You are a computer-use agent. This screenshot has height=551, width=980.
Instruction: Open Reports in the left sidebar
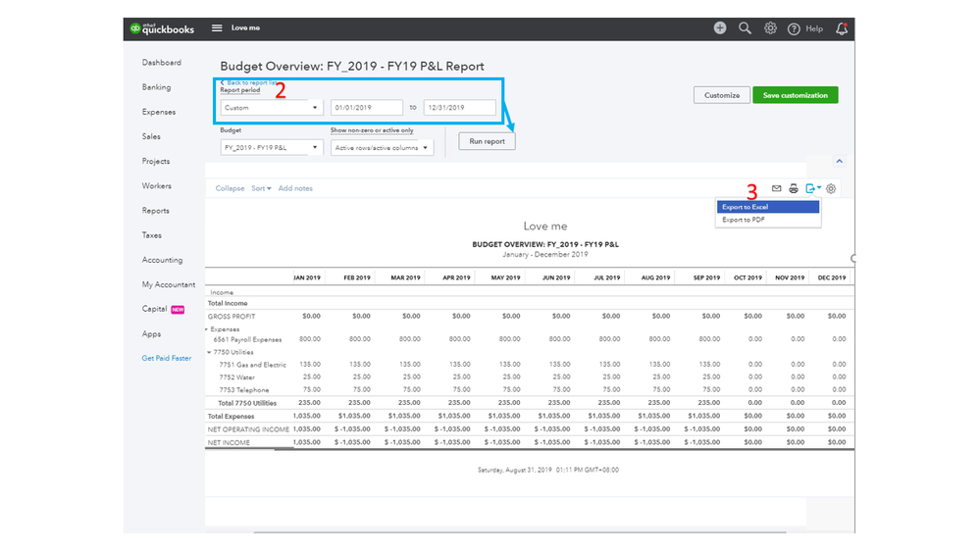point(155,211)
